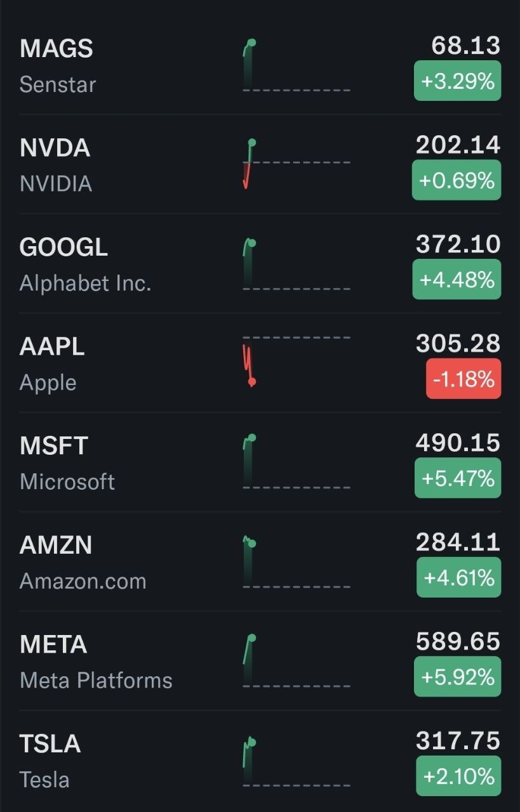This screenshot has width=520, height=812.
Task: Open the MAGS Senstar stock row
Action: click(260, 66)
